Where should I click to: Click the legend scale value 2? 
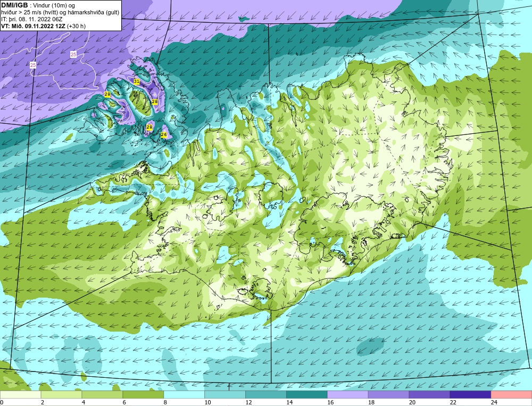pyautogui.click(x=43, y=403)
